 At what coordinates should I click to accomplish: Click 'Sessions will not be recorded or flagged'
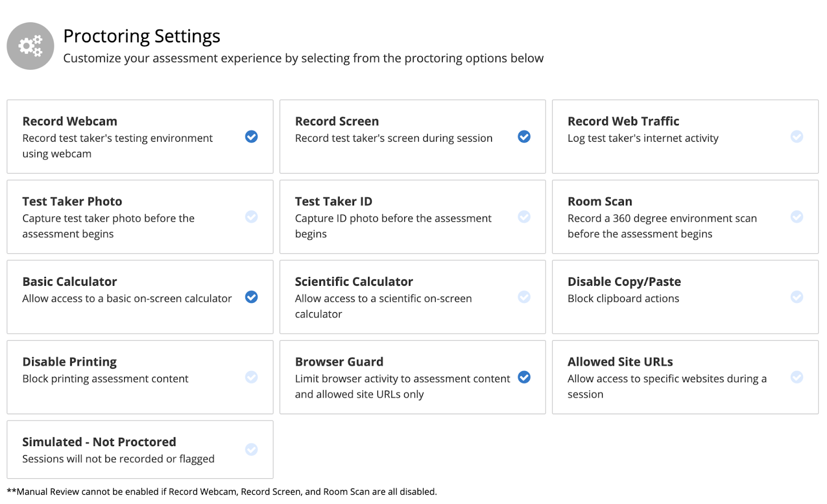[x=118, y=459]
